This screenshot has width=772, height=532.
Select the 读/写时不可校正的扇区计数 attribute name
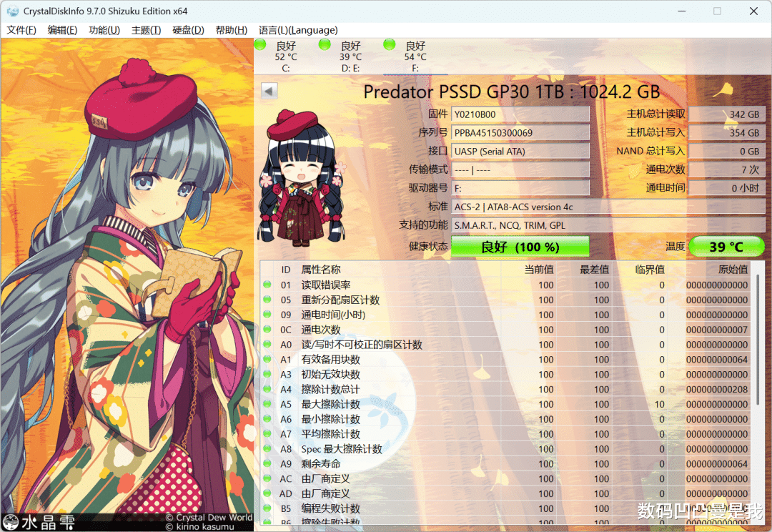362,345
